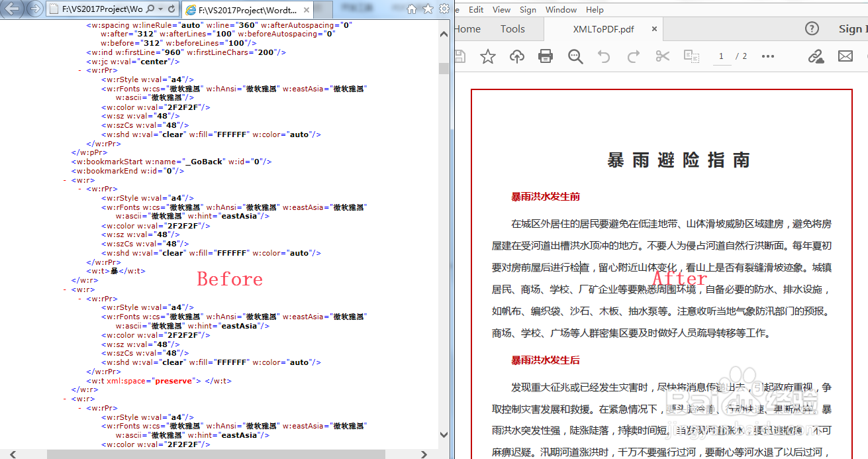Screen dimensions: 868x459
Task: Open IE Favorites star icon
Action: click(x=428, y=9)
